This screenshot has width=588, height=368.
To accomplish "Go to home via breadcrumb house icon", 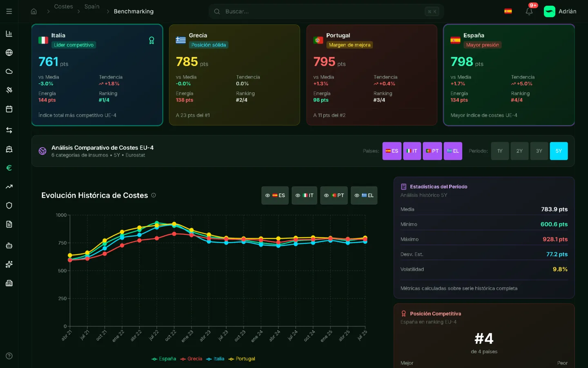I will click(x=34, y=11).
